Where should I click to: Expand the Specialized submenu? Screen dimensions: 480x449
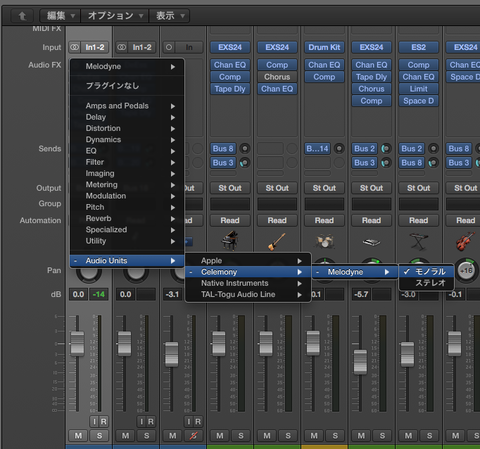(127, 230)
